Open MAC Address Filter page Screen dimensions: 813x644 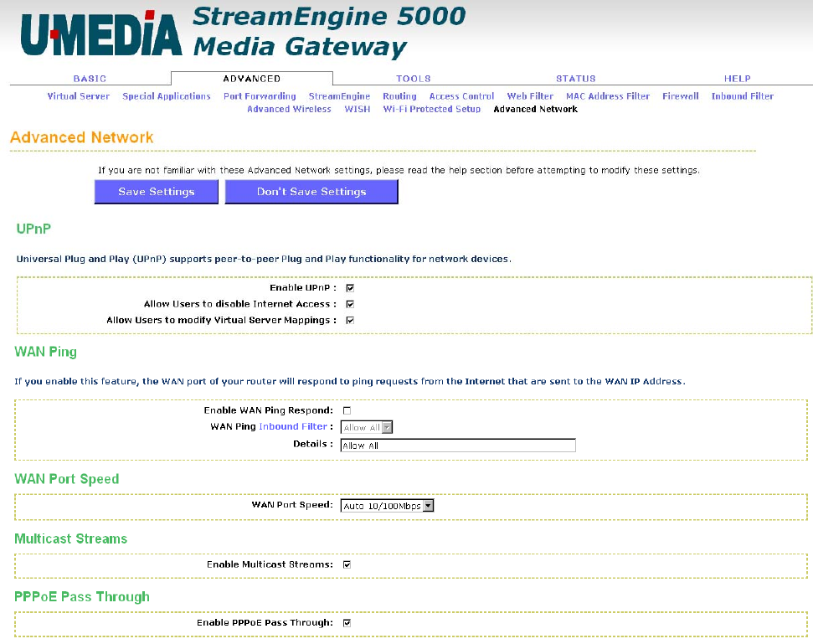click(608, 96)
